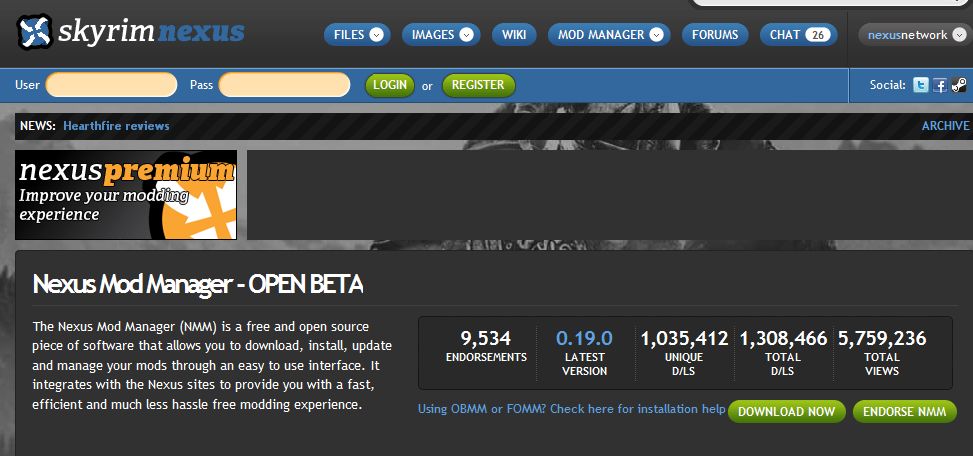Click the 0.19.0 latest version number
The height and width of the screenshot is (456, 973).
(584, 338)
